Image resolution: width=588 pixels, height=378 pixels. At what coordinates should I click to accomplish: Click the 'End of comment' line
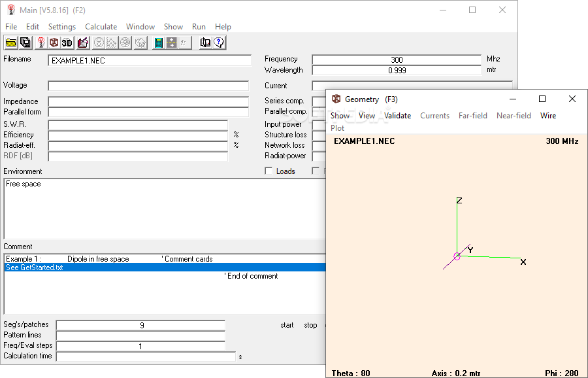click(x=165, y=276)
